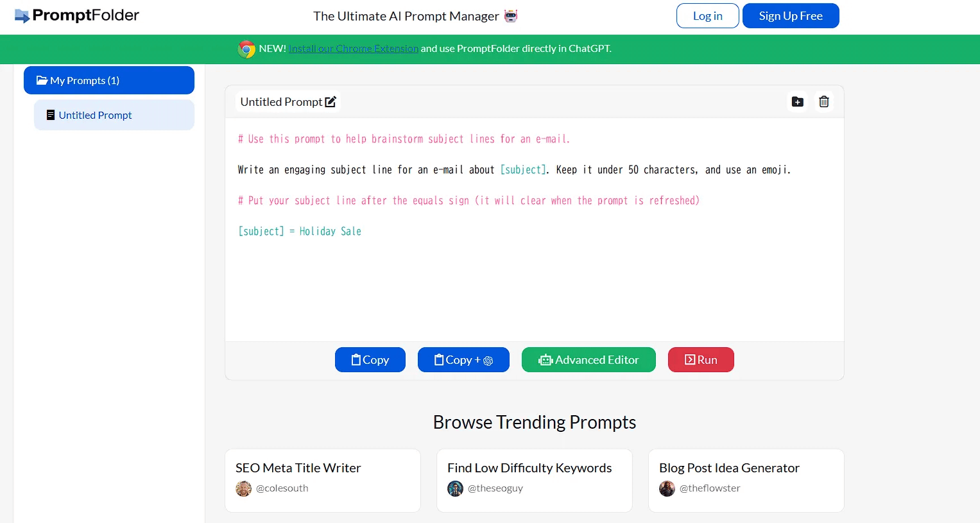The height and width of the screenshot is (523, 980).
Task: Click the Copy + ChatGPT button
Action: click(x=463, y=360)
